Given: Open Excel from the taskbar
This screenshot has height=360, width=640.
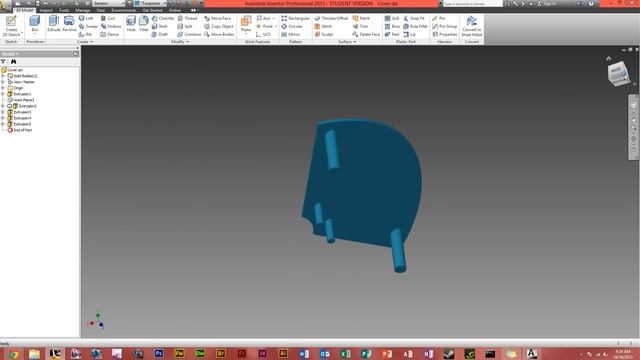Looking at the screenshot, I should coord(345,353).
